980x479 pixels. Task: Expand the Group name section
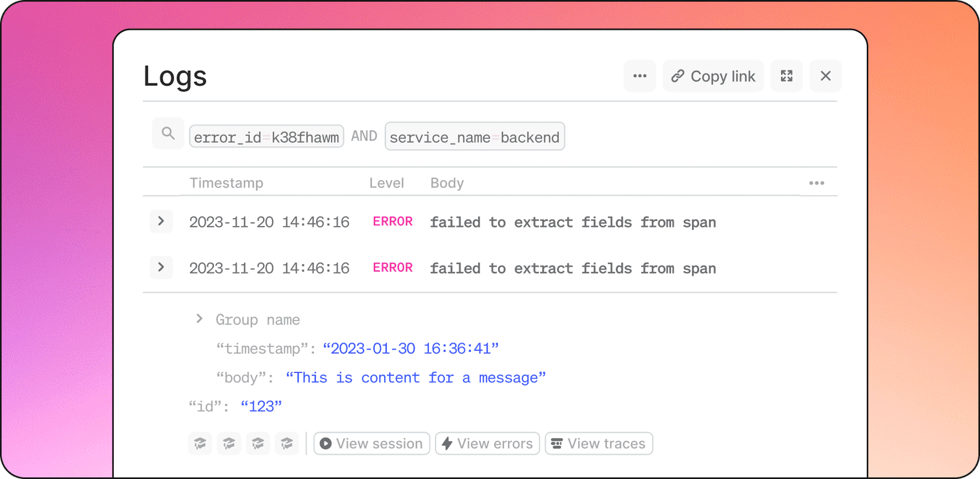pos(199,319)
